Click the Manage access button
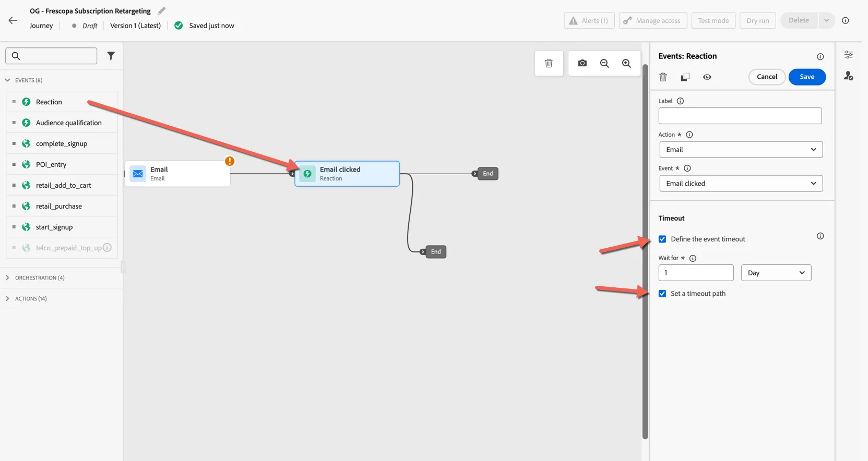Viewport: 868px width, 461px height. 653,20
